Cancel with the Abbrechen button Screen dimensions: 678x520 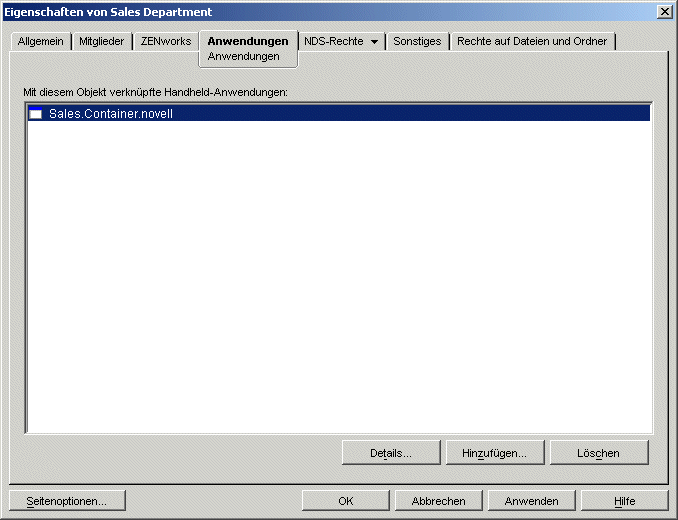[438, 501]
